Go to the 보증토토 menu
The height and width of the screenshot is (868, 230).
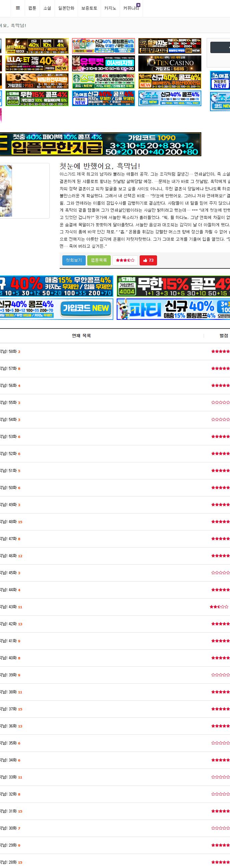89,8
